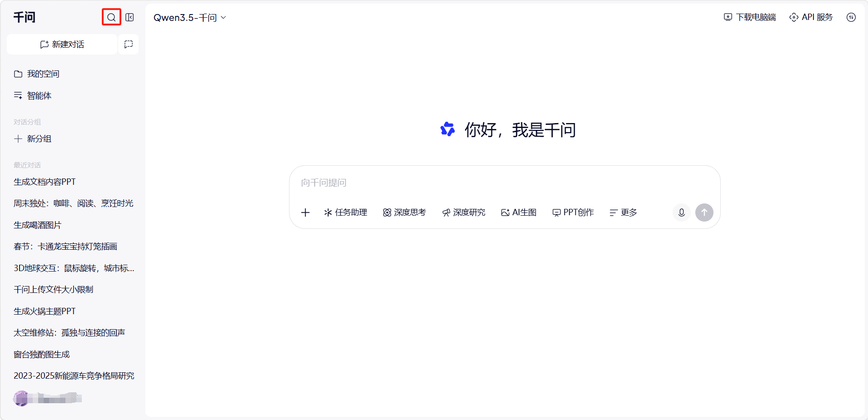Click the 千问 logo text
Image resolution: width=868 pixels, height=420 pixels.
24,17
